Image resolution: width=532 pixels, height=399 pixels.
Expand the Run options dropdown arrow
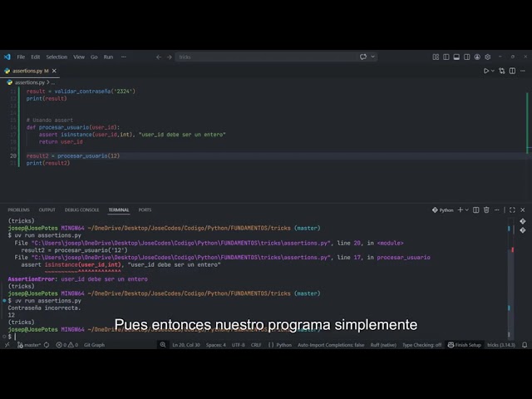(x=493, y=71)
